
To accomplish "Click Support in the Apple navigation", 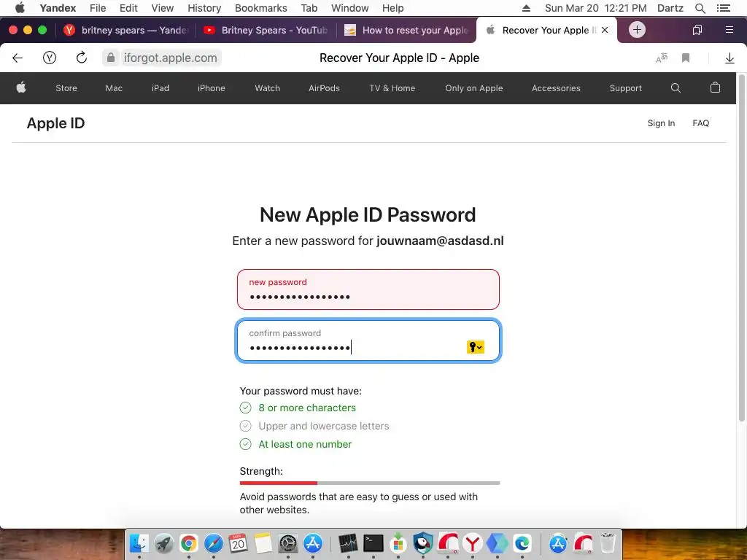I will 625,88.
